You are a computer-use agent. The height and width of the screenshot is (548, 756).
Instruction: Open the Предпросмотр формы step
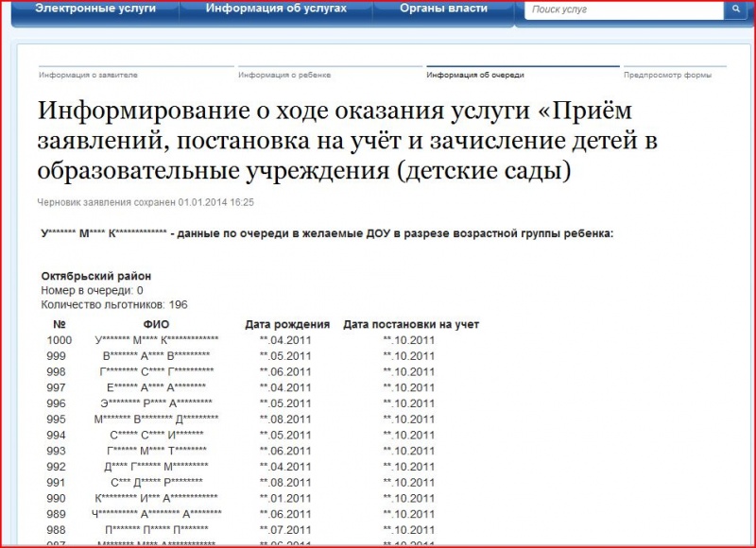pyautogui.click(x=668, y=75)
